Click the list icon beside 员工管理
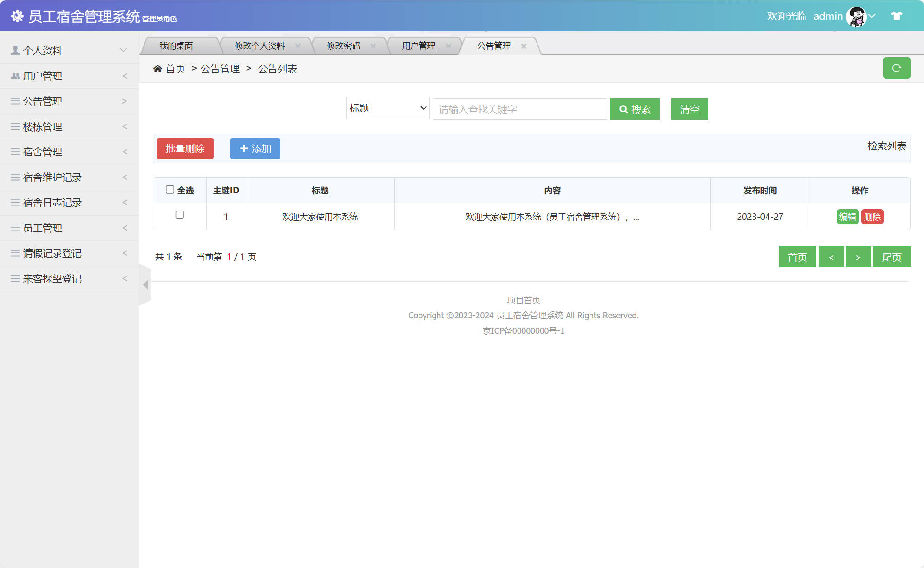This screenshot has height=568, width=924. pyautogui.click(x=14, y=228)
